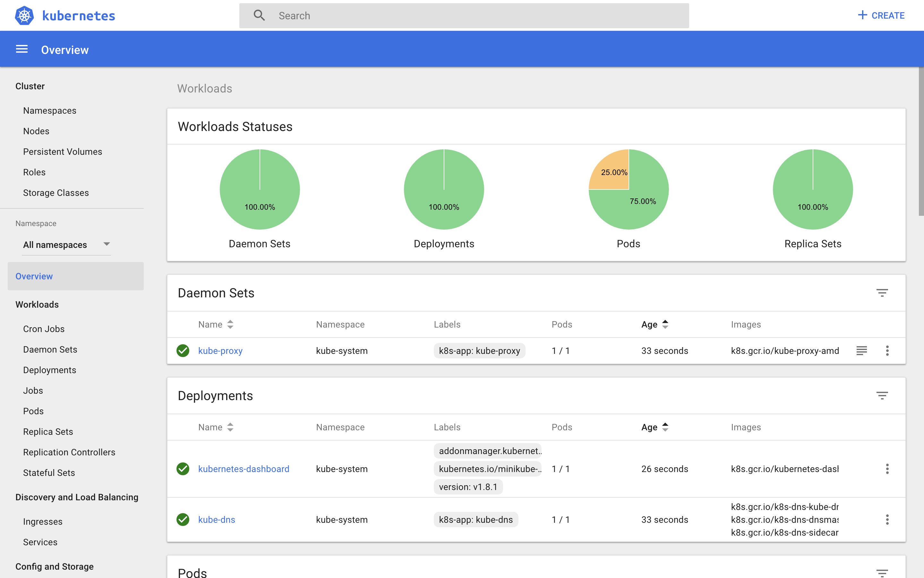Screen dimensions: 924x578
Task: Sort Deployments by Age
Action: coord(654,427)
